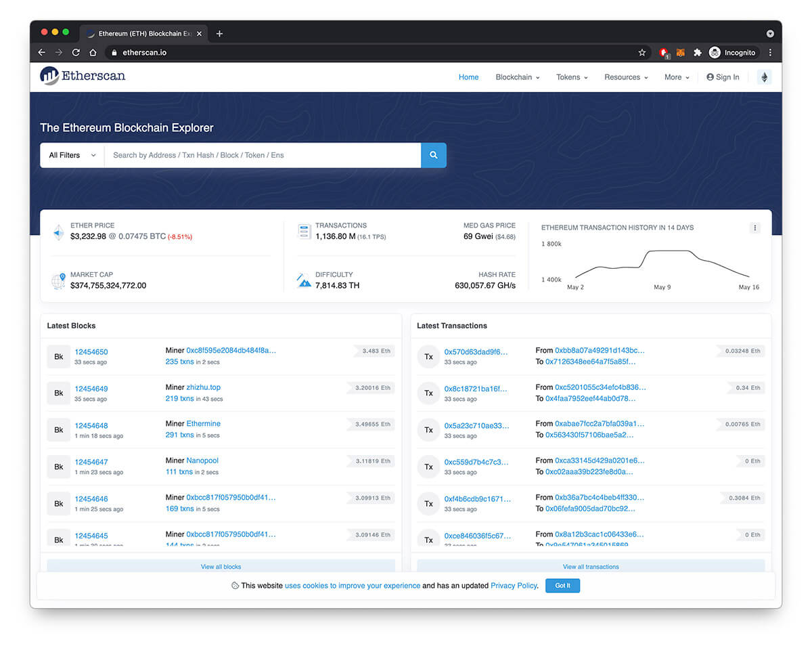
Task: Click the Ethereum network icon in navbar
Action: [x=764, y=77]
